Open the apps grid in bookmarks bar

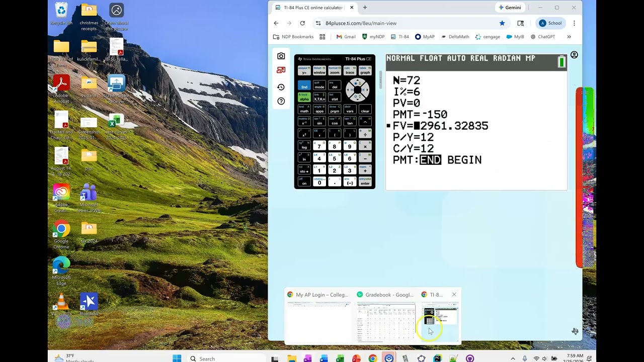click(x=323, y=37)
